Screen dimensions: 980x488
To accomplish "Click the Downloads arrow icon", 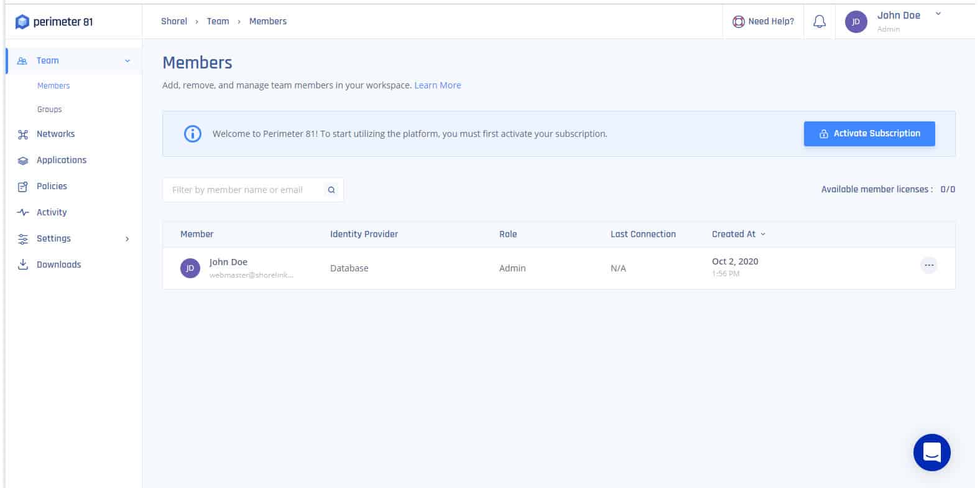I will point(23,265).
